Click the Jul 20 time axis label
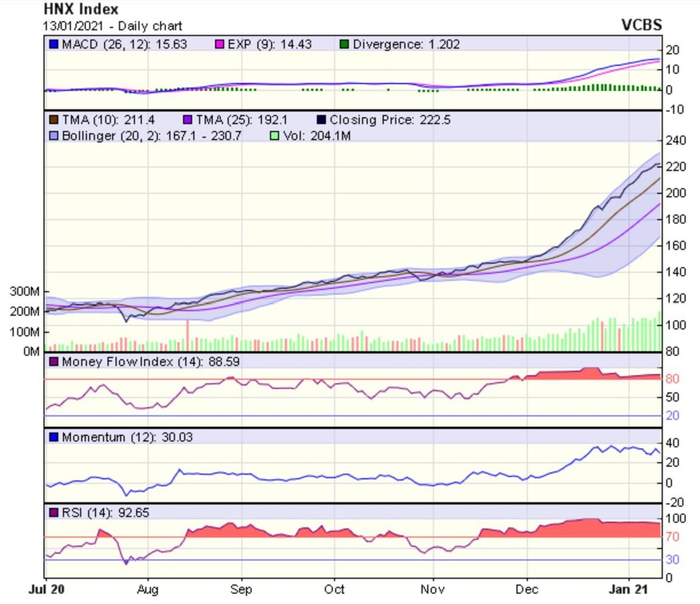700x604 pixels. (x=45, y=589)
